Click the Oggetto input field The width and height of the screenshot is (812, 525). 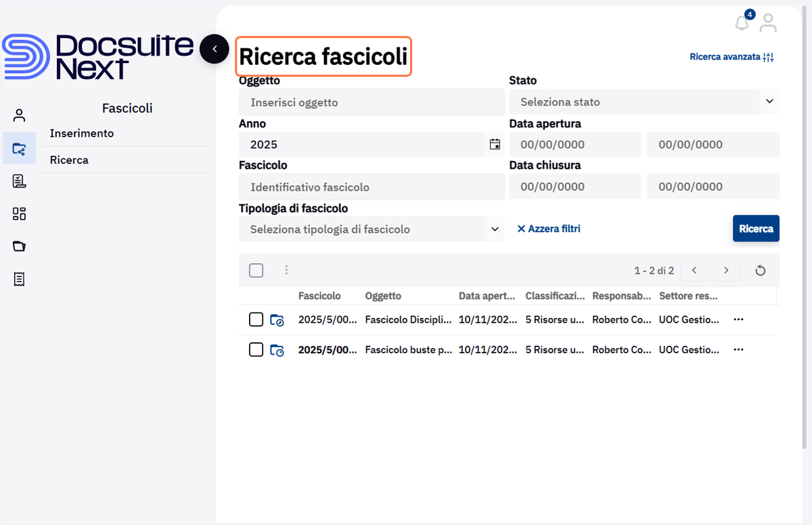click(x=371, y=102)
